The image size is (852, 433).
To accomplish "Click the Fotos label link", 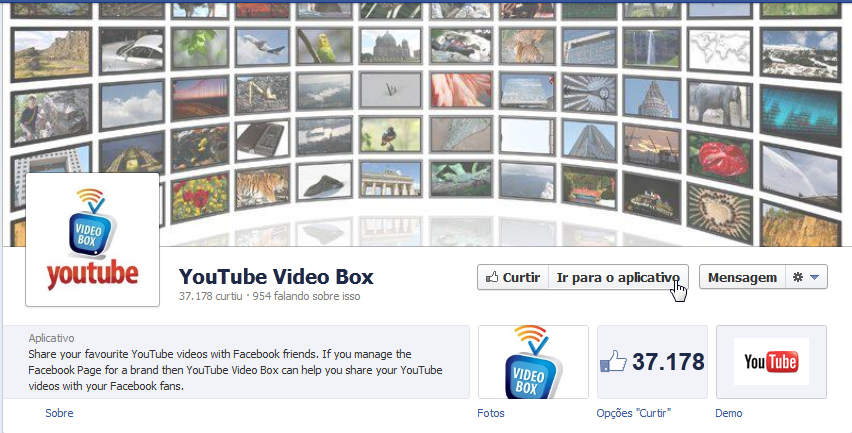I will coord(491,413).
